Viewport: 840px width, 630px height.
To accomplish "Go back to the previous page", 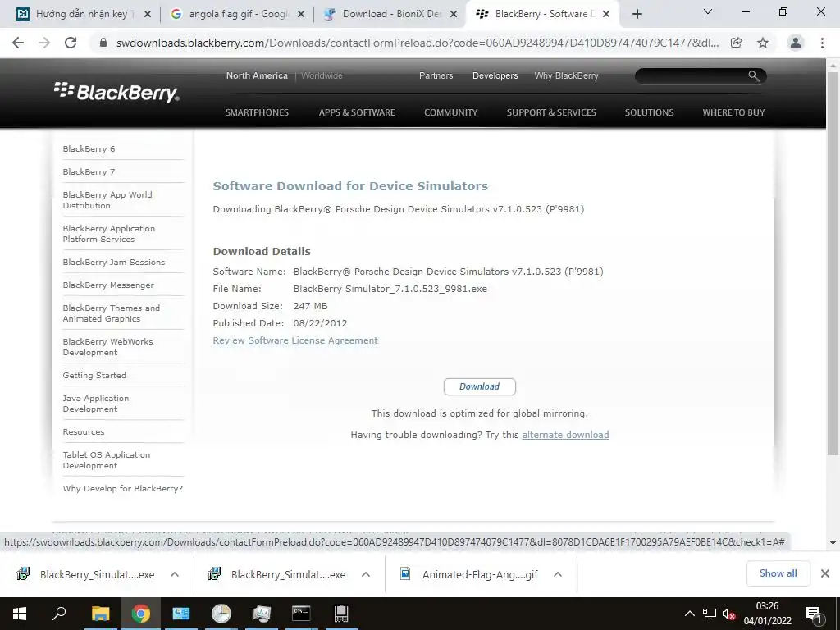I will pos(18,43).
